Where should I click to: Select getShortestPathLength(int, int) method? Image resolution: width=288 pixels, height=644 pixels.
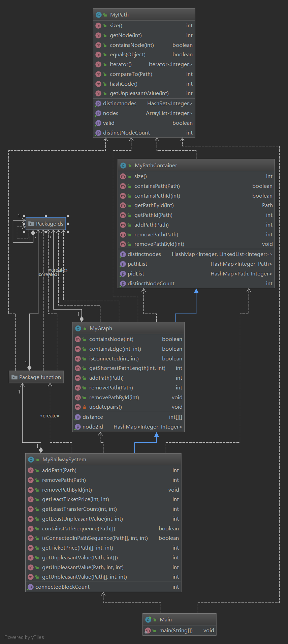pyautogui.click(x=128, y=368)
